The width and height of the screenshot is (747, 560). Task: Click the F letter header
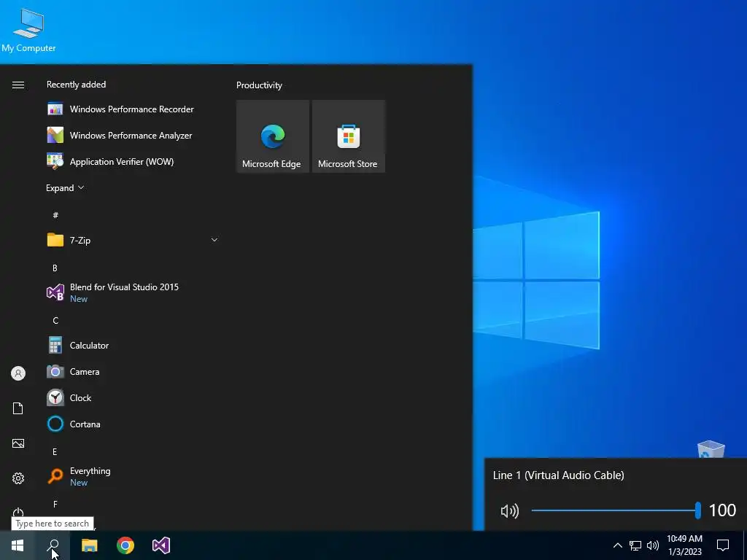55,505
